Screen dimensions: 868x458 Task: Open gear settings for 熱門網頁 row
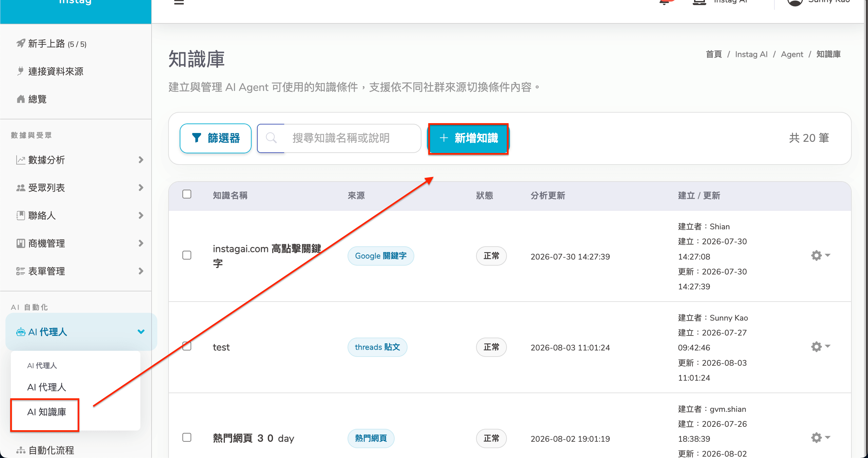(x=816, y=438)
